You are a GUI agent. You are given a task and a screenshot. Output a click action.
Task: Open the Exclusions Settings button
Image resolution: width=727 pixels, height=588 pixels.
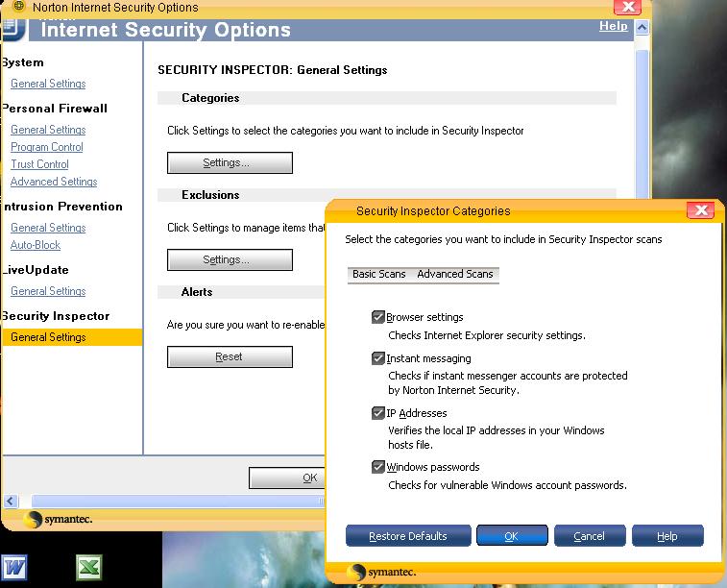pyautogui.click(x=230, y=259)
